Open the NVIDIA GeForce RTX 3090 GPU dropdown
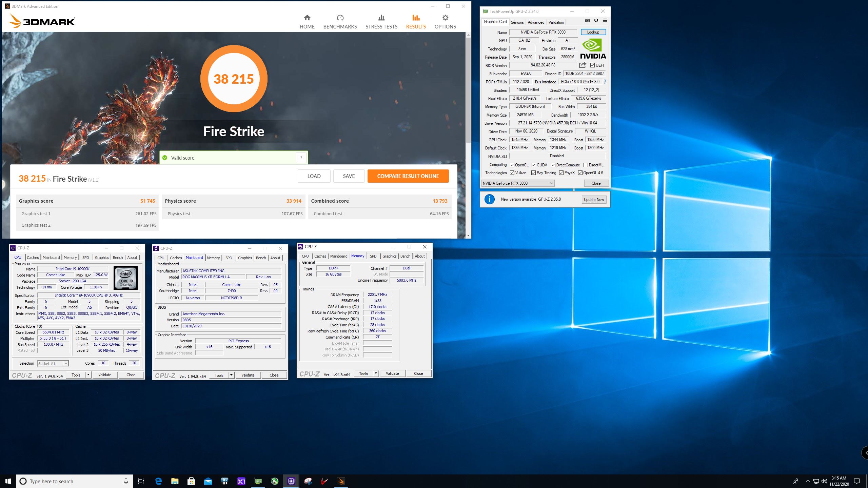 point(518,183)
